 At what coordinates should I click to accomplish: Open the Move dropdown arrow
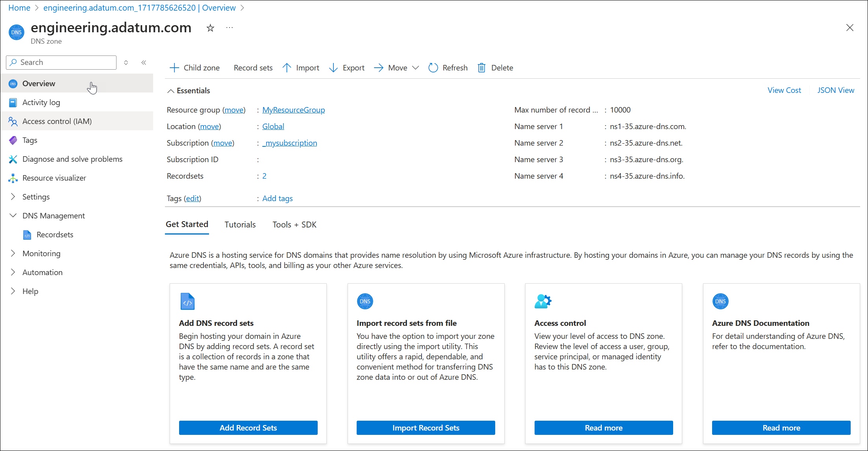point(415,68)
